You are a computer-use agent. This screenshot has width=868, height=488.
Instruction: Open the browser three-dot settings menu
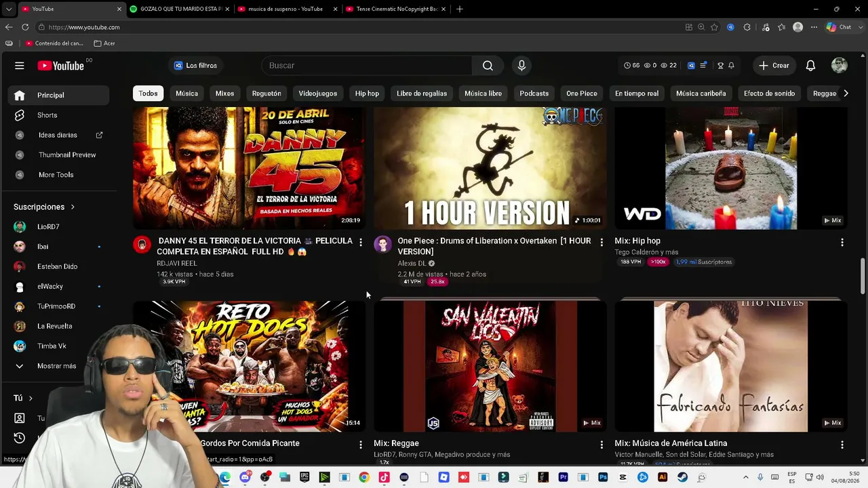(x=814, y=27)
